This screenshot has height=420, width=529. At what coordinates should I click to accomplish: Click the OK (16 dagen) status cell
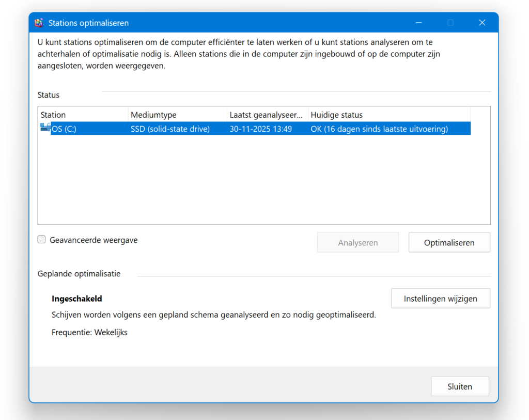[x=379, y=129]
